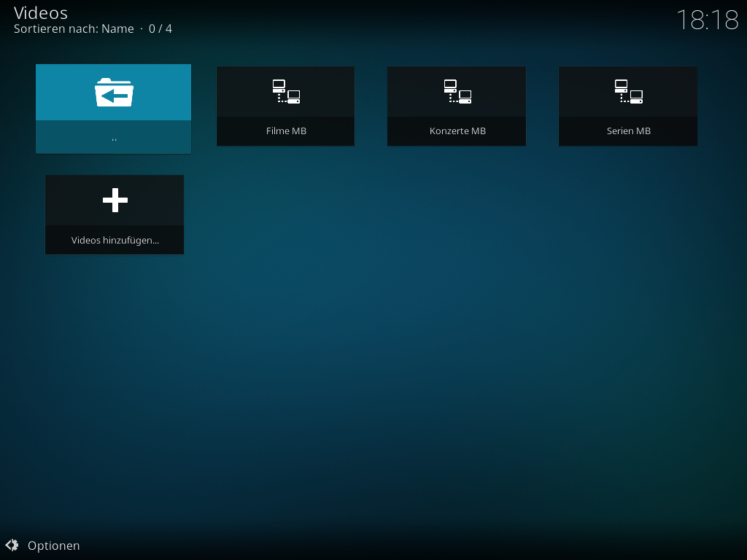Image resolution: width=747 pixels, height=560 pixels.
Task: Click the plus icon to add videos
Action: pyautogui.click(x=115, y=200)
